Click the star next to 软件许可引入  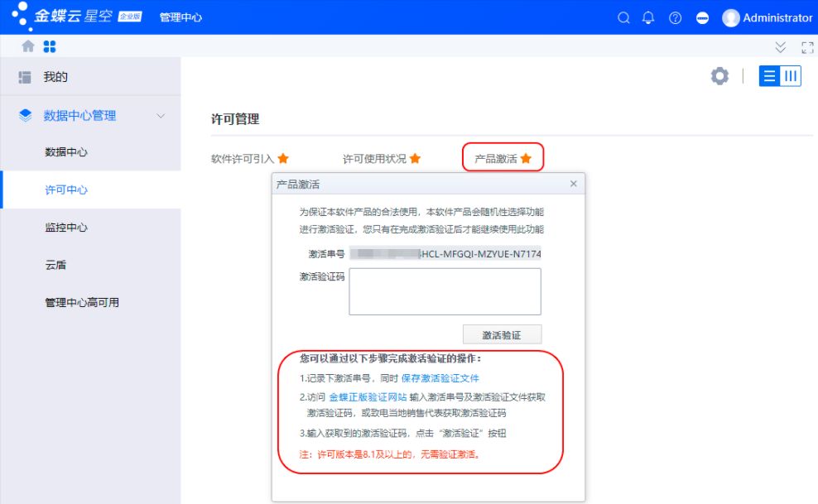point(283,158)
